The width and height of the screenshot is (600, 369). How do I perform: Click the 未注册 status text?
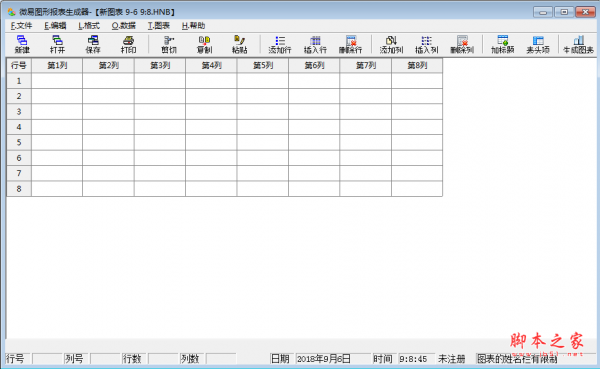[x=452, y=359]
